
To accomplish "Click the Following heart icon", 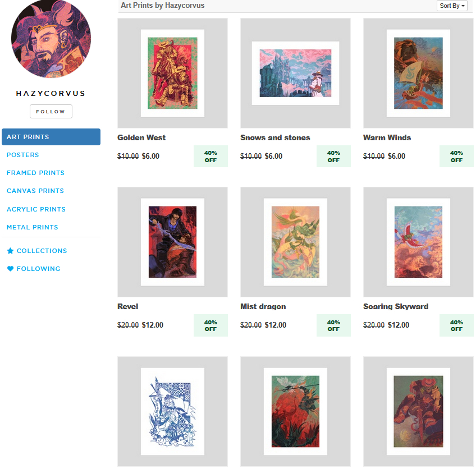I will pyautogui.click(x=10, y=269).
